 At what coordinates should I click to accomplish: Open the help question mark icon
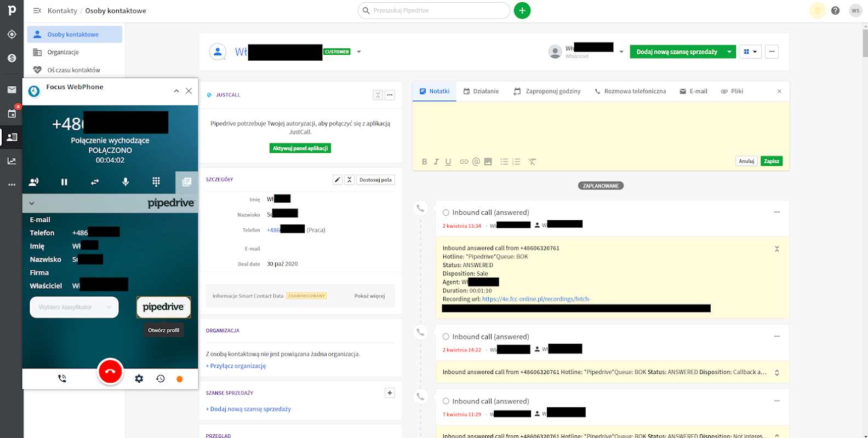tap(835, 10)
